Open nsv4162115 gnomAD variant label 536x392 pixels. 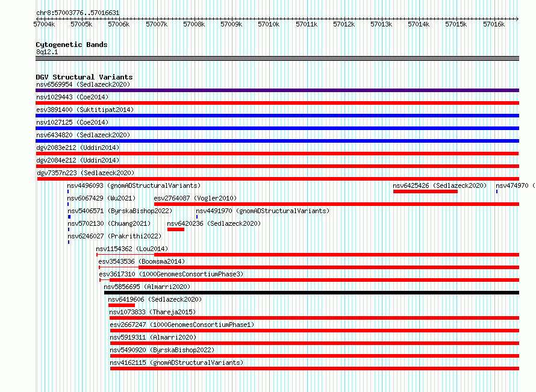(176, 362)
